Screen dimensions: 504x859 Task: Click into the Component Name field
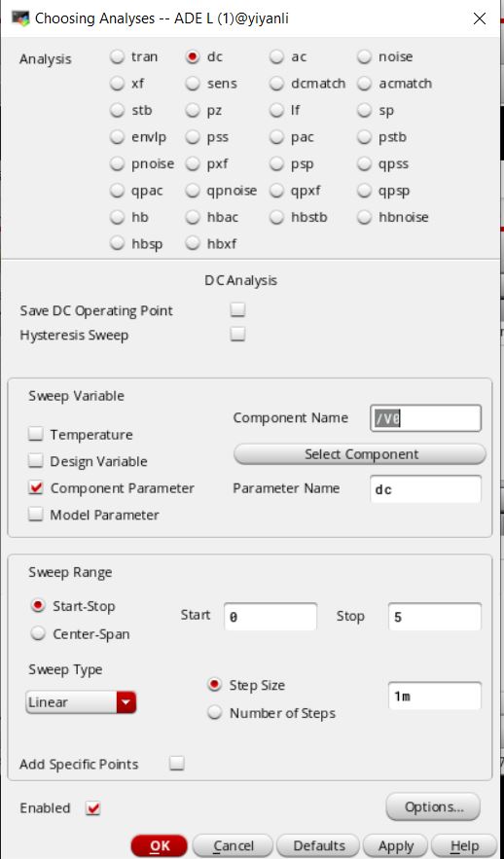click(x=425, y=418)
